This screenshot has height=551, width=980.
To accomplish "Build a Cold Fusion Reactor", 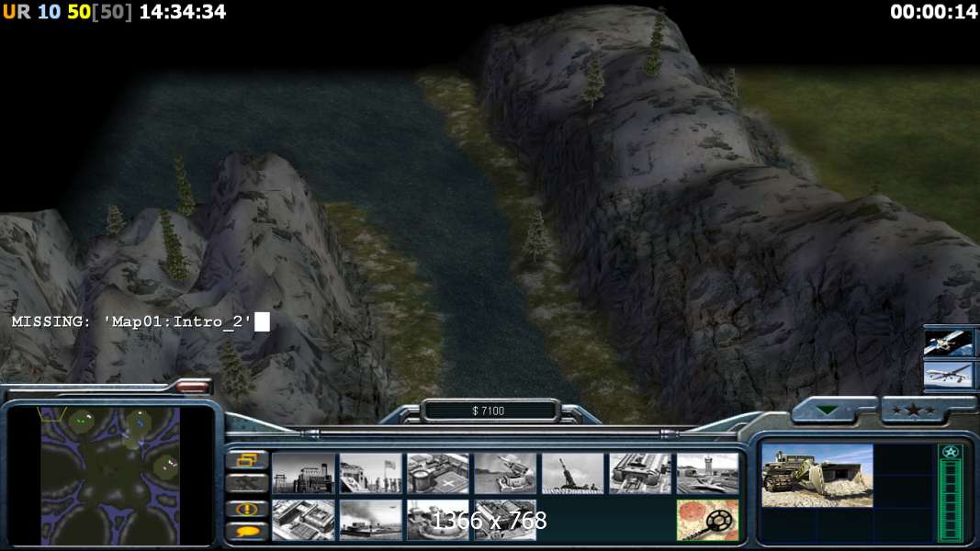I will (x=303, y=474).
